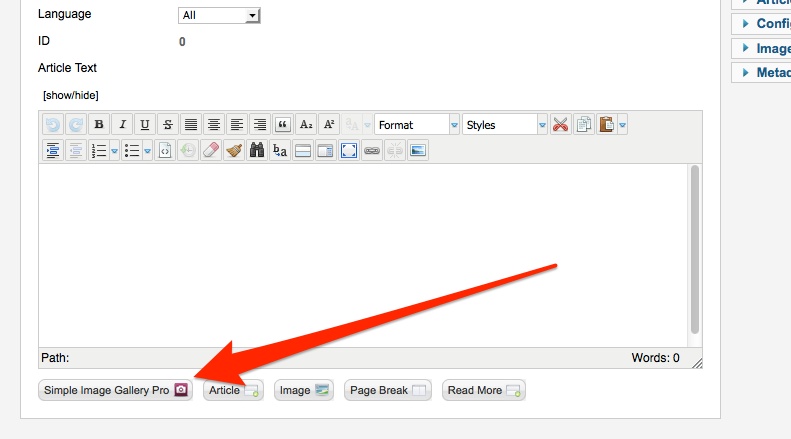Open the HTML source code editor
Screen dimensions: 791x439
pos(165,150)
